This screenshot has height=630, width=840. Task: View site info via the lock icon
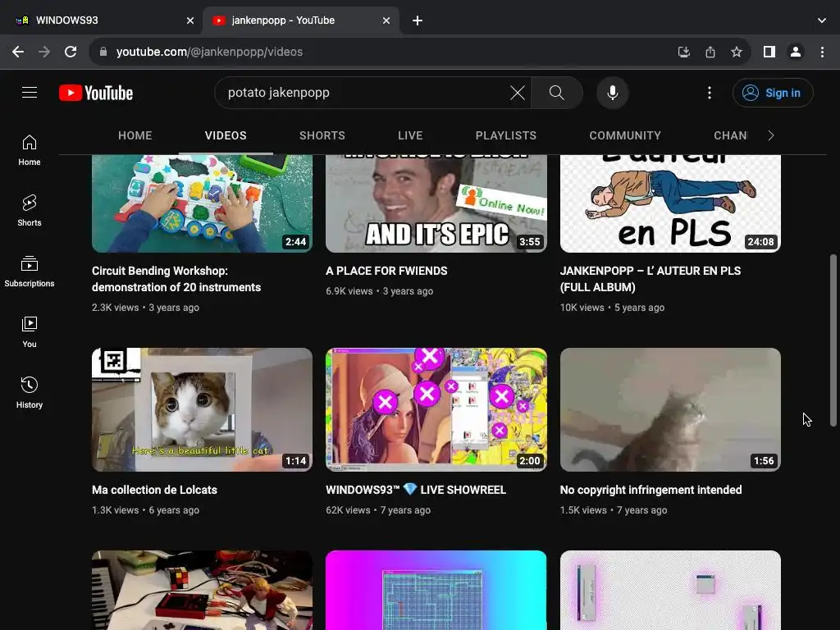click(103, 52)
